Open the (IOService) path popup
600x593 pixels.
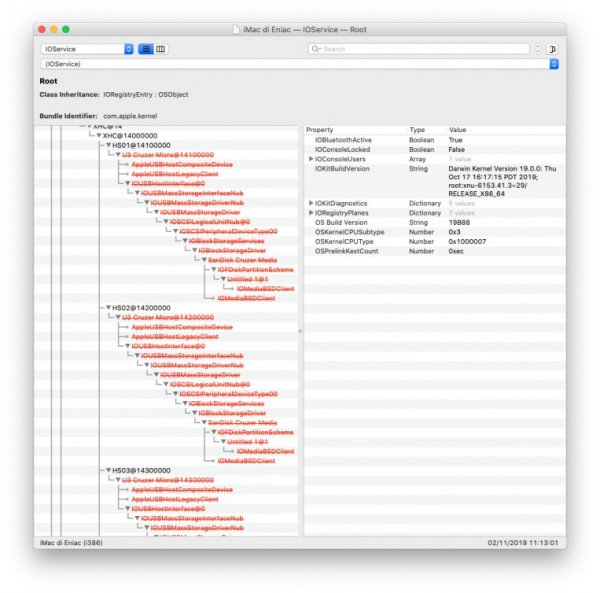pyautogui.click(x=300, y=64)
